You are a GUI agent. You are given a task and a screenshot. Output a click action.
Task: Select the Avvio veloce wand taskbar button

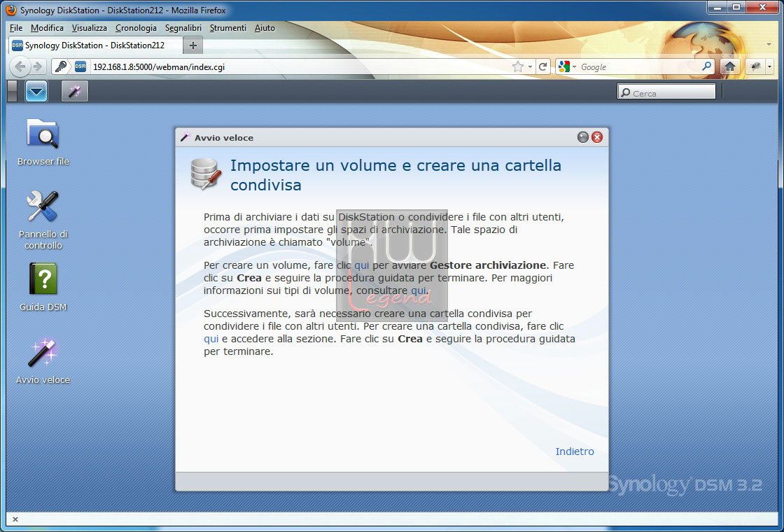pos(74,91)
